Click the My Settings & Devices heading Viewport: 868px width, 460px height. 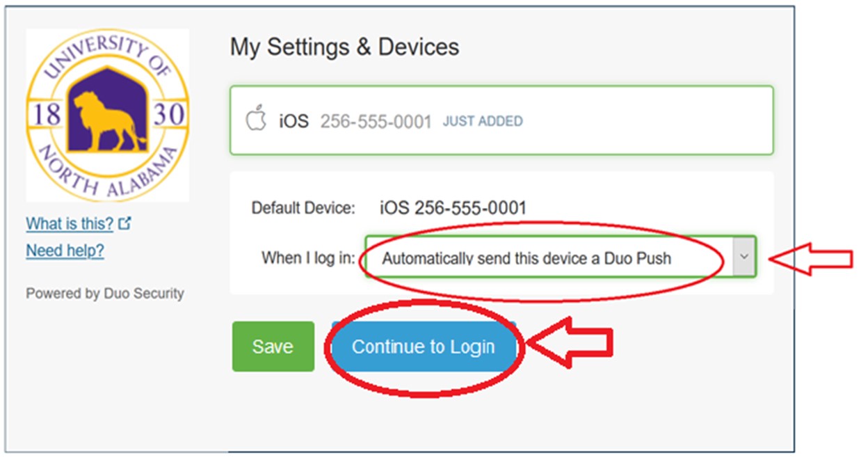point(344,47)
